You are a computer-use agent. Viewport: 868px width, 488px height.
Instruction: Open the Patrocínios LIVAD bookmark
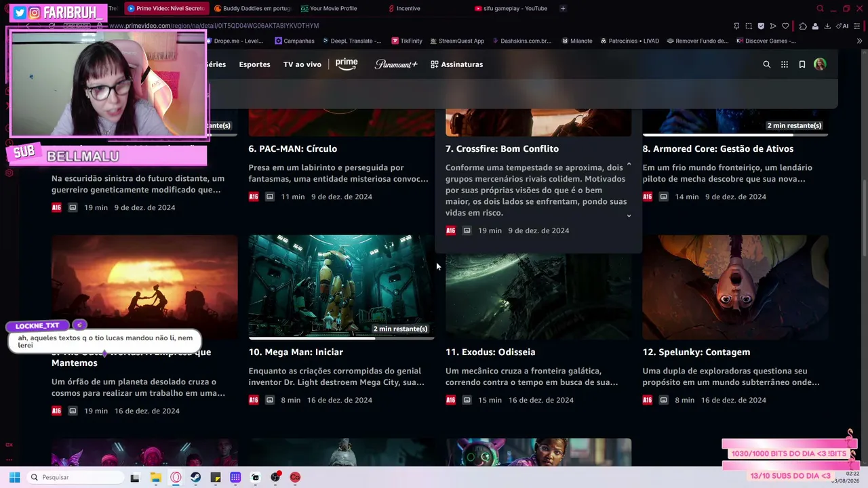coord(629,41)
